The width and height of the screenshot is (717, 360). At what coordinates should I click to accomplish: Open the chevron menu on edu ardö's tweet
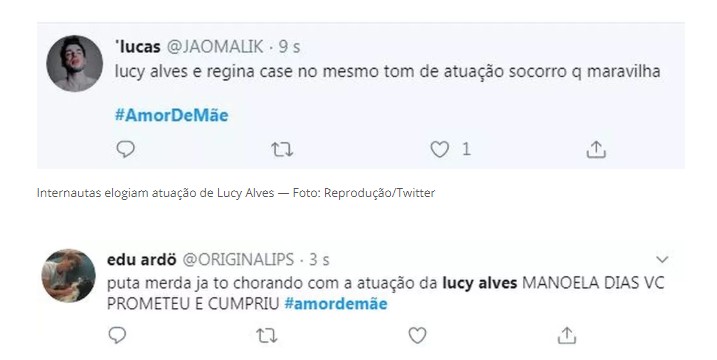[662, 259]
